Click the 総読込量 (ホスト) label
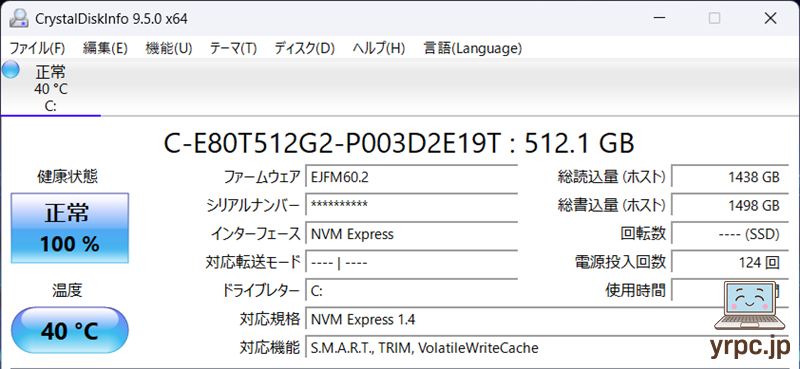This screenshot has width=800, height=369. click(612, 177)
